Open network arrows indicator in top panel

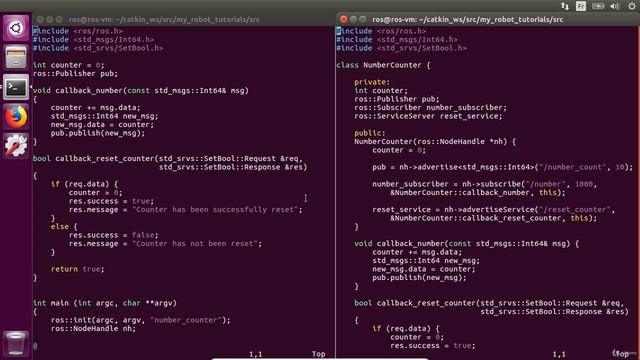pyautogui.click(x=565, y=6)
